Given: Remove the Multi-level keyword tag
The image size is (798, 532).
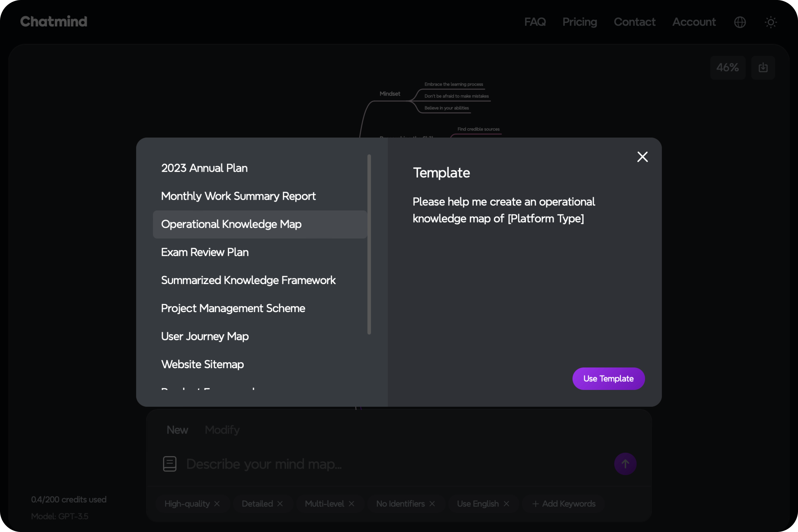Looking at the screenshot, I should point(351,504).
